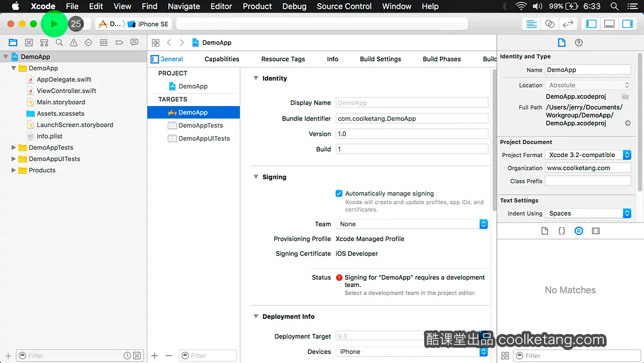Uncheck Automatically manage signing
Screen dimensions: 644x363
click(339, 193)
